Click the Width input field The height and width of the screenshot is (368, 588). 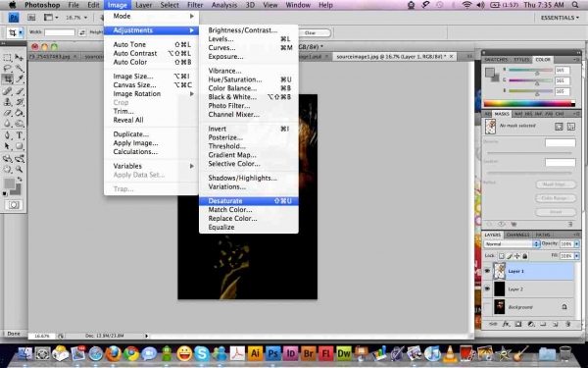pyautogui.click(x=60, y=32)
